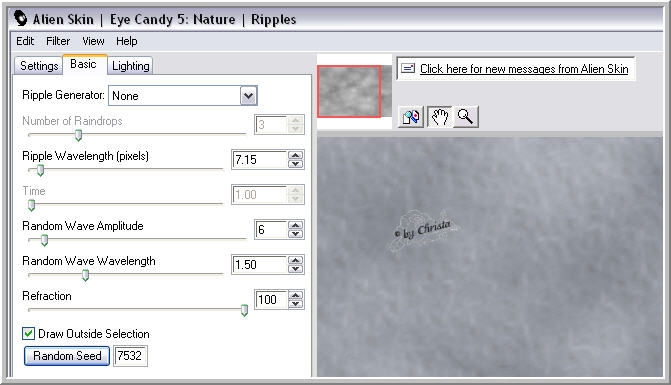Image resolution: width=671 pixels, height=385 pixels.
Task: Click the message envelope icon
Action: click(x=408, y=68)
